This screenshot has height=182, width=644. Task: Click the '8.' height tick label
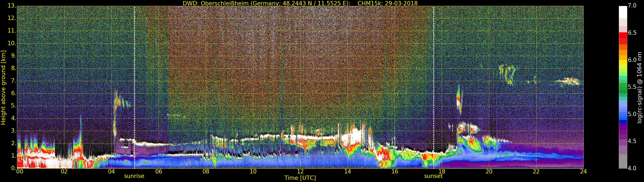(14, 68)
